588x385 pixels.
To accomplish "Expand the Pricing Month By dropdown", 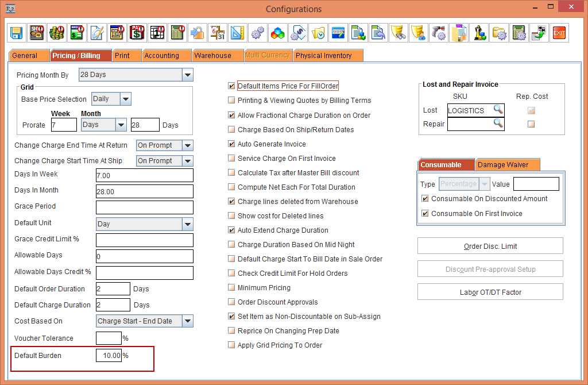I will 187,75.
